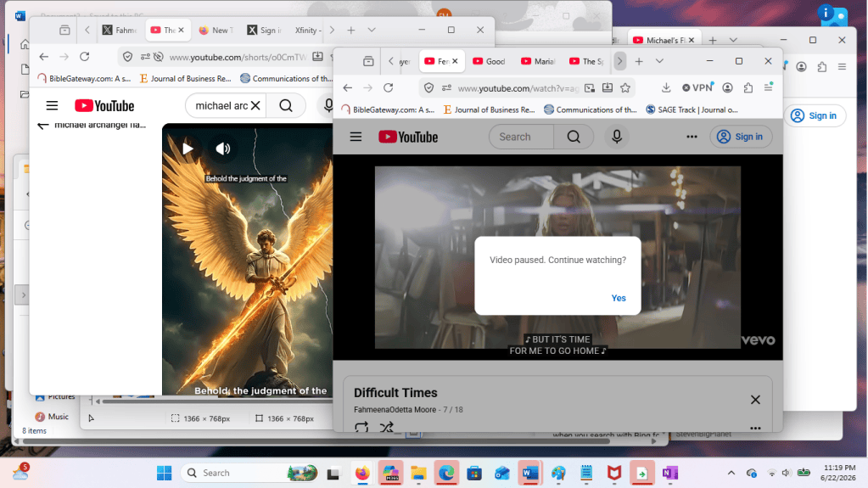Close the Difficult Times playlist panel
The width and height of the screenshot is (868, 488).
click(x=755, y=400)
